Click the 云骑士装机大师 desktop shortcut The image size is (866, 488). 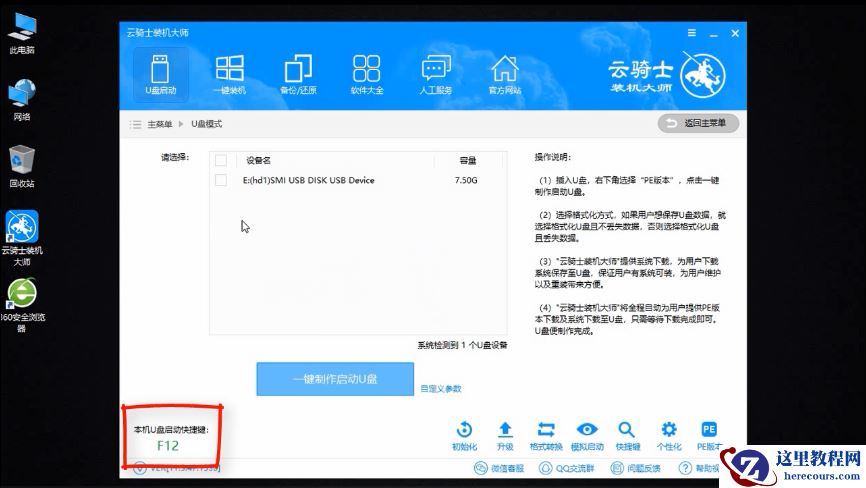pos(22,237)
